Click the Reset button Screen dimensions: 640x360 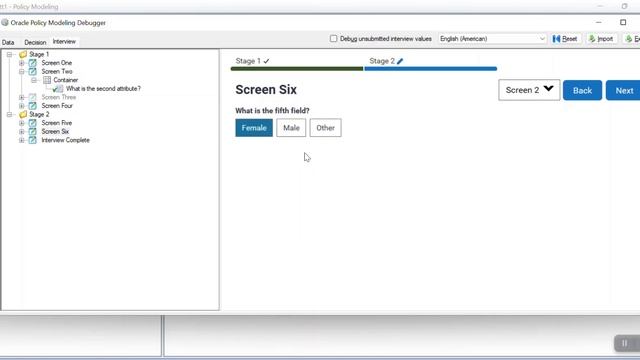click(565, 39)
